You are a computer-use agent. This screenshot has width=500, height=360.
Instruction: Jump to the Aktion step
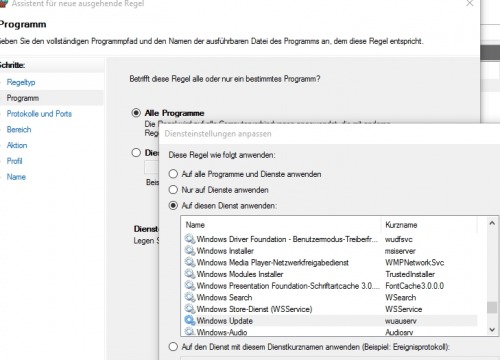(x=17, y=145)
